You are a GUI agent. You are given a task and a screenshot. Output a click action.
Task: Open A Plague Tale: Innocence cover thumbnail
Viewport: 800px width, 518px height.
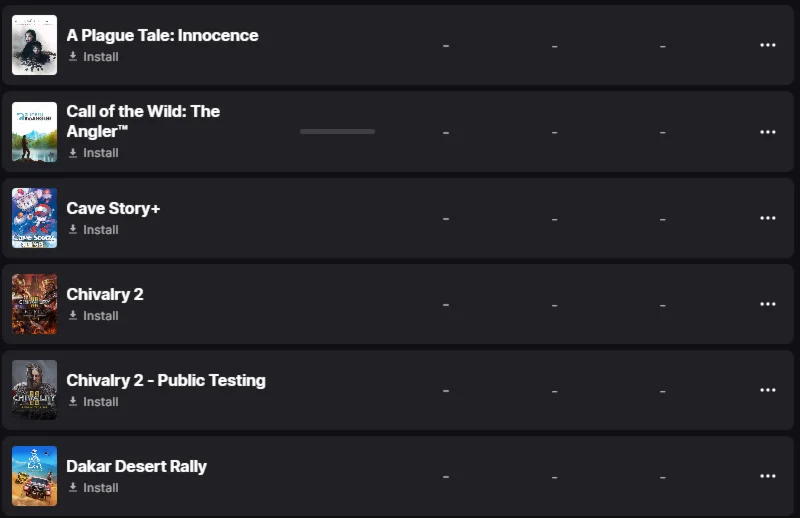pyautogui.click(x=35, y=45)
